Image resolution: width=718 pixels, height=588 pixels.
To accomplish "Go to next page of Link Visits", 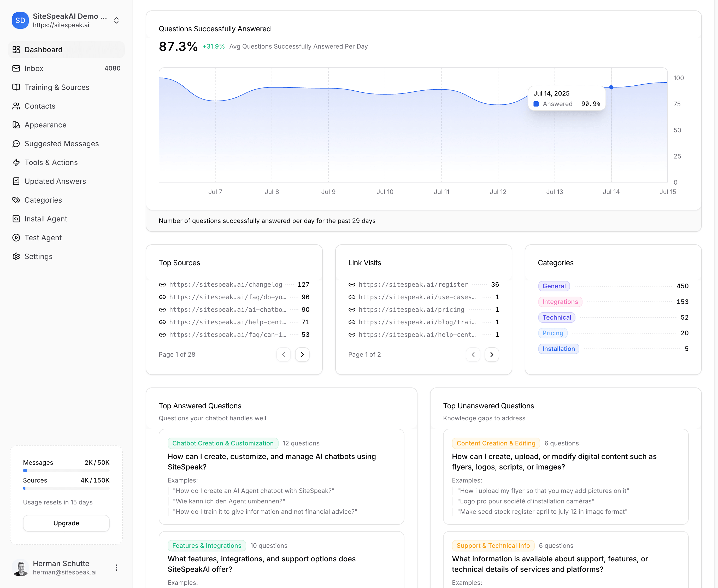I will point(491,355).
